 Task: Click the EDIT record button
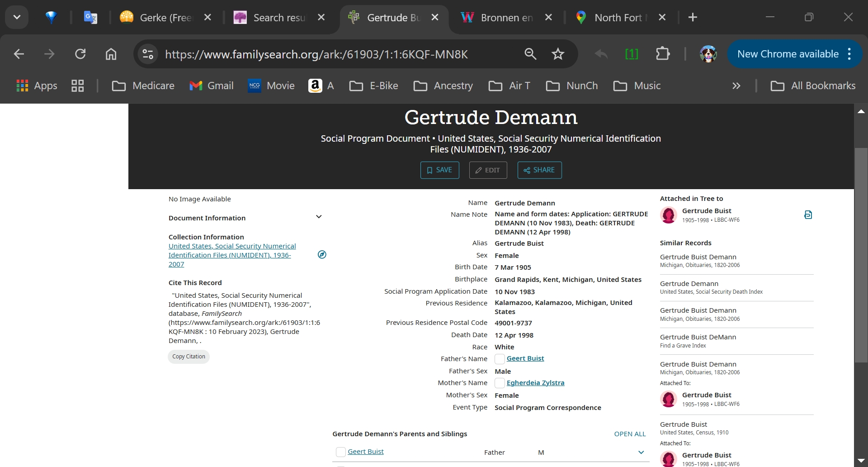(488, 170)
